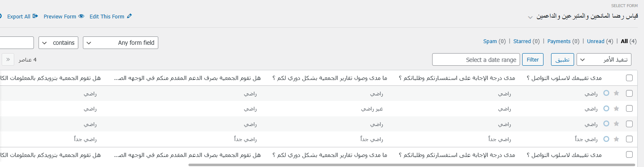644x167 pixels.
Task: Star the second entry row
Action: click(616, 108)
